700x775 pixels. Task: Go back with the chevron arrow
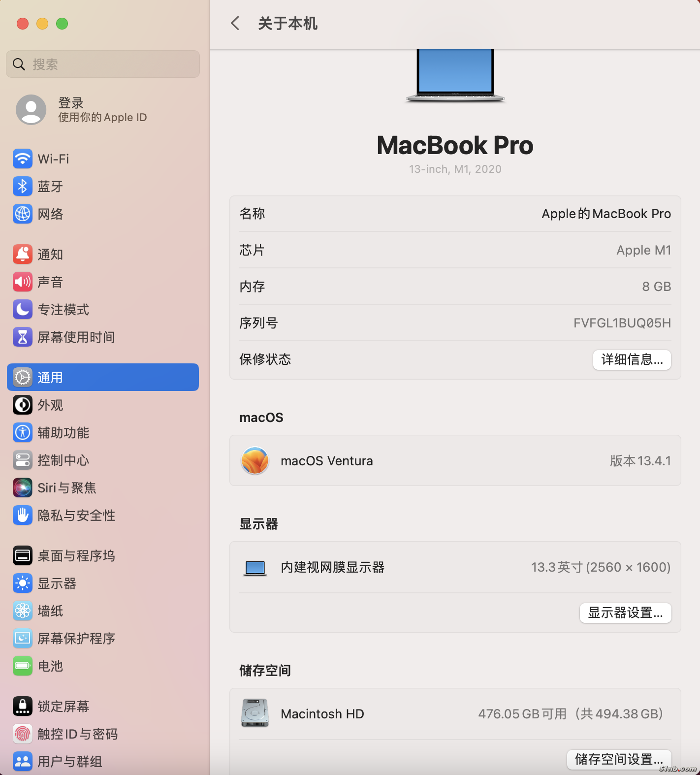[x=235, y=23]
